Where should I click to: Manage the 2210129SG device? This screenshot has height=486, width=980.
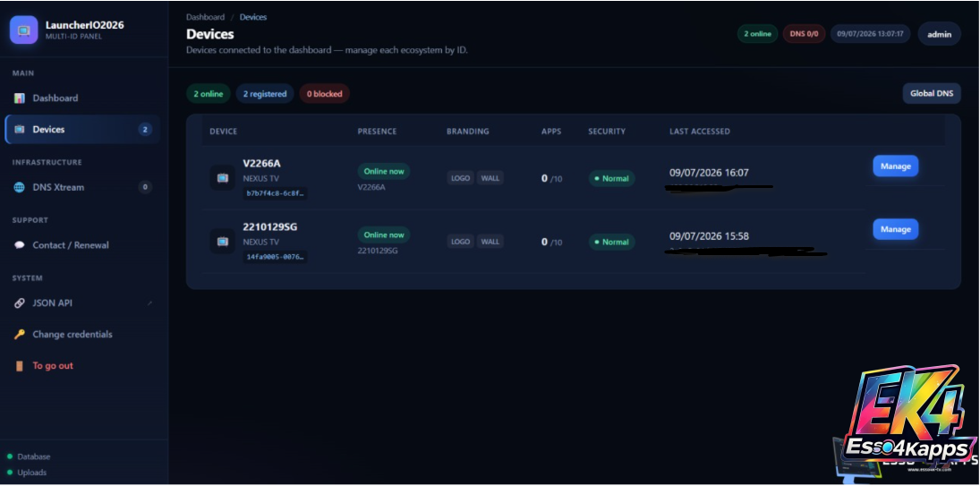tap(896, 229)
